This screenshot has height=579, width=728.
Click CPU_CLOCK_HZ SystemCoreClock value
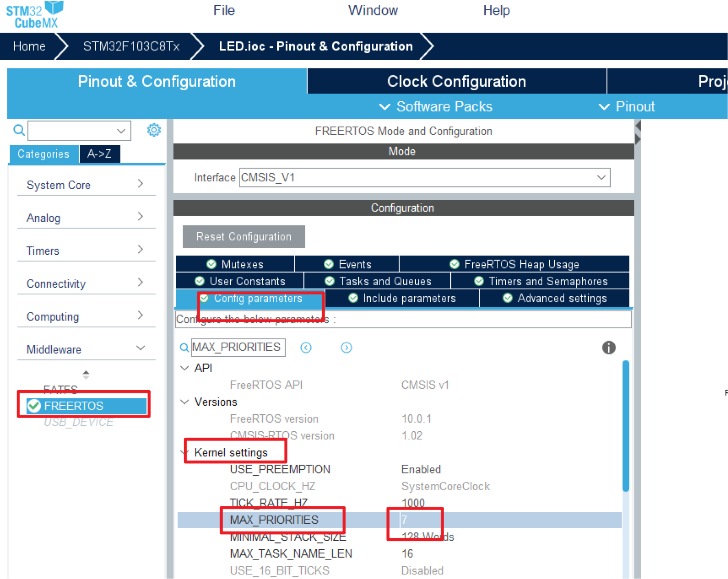(445, 486)
